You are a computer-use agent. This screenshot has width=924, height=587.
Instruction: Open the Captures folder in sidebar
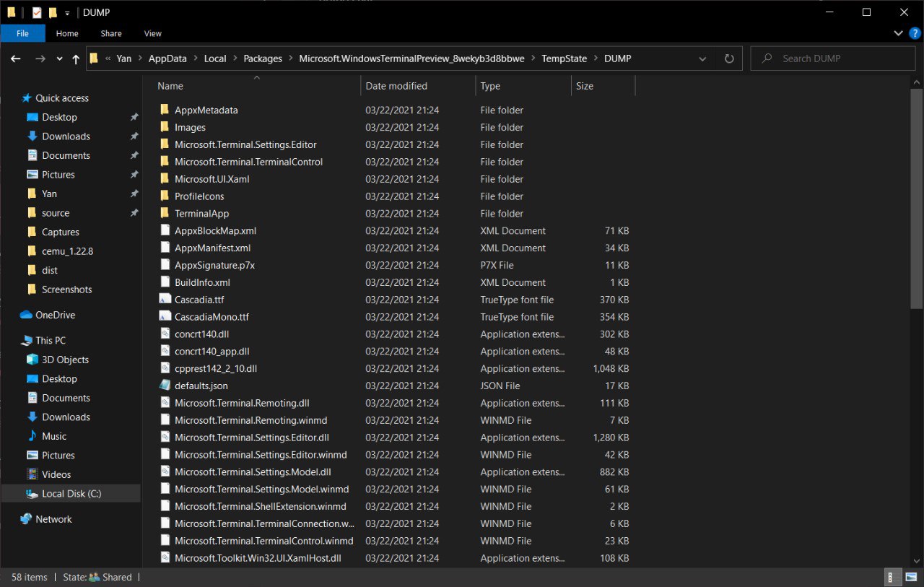(61, 232)
